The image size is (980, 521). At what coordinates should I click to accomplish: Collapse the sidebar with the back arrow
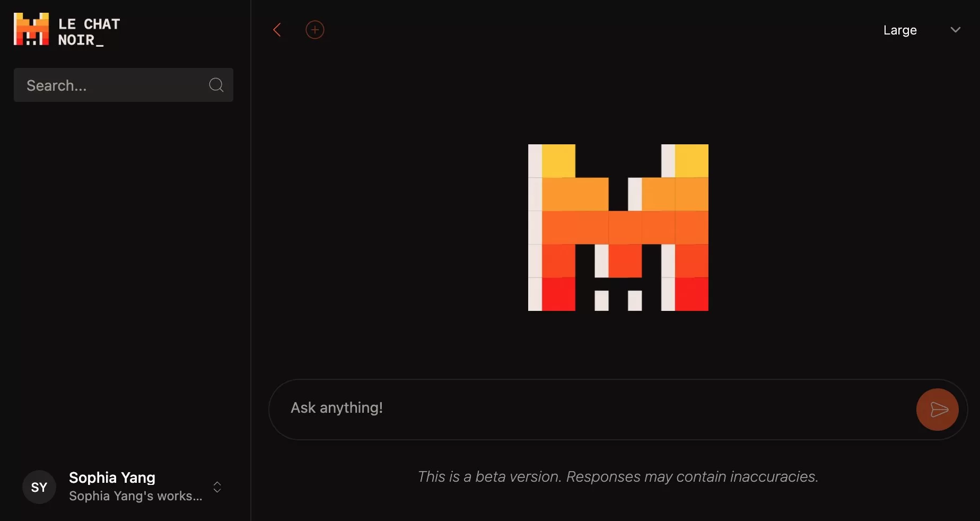click(277, 30)
